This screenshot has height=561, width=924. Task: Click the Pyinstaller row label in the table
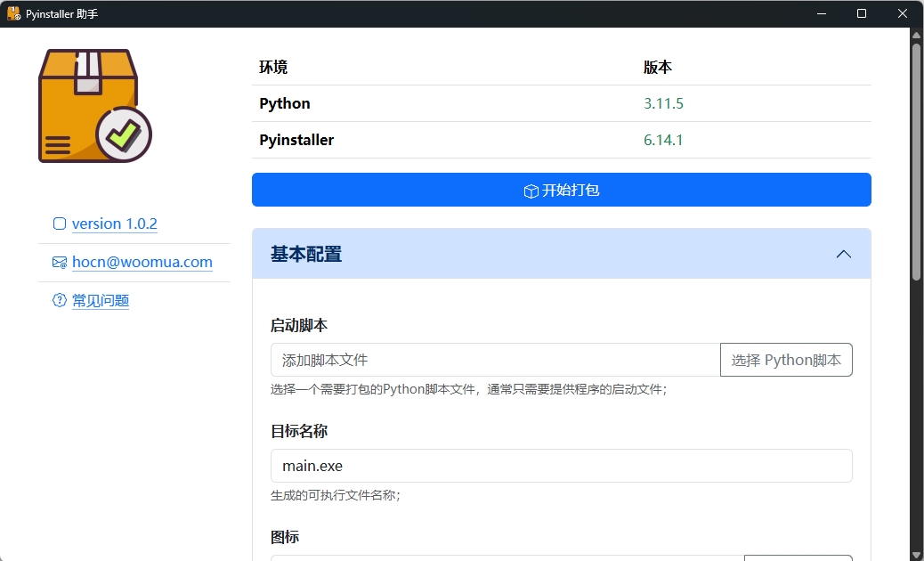(296, 141)
